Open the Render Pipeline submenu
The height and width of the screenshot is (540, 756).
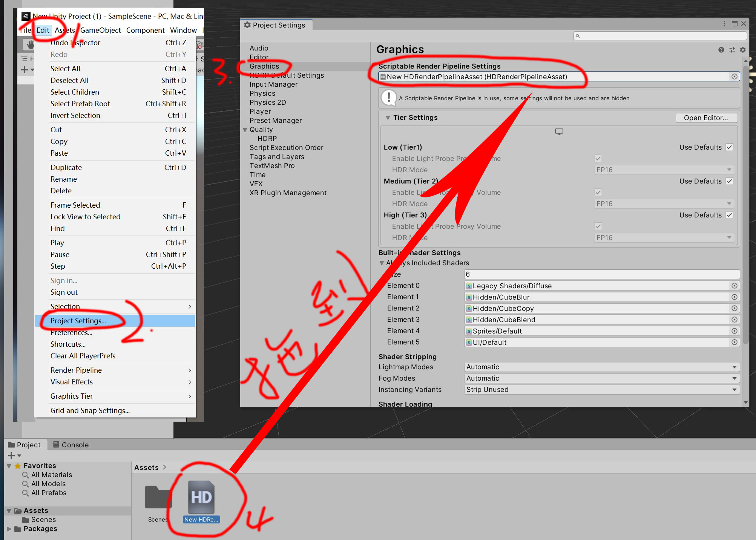115,370
